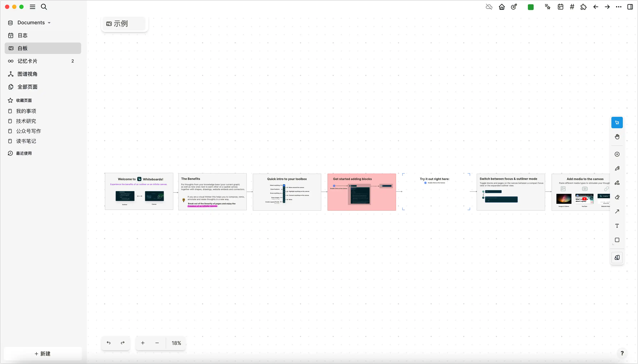Click the 新建 button

coord(43,353)
